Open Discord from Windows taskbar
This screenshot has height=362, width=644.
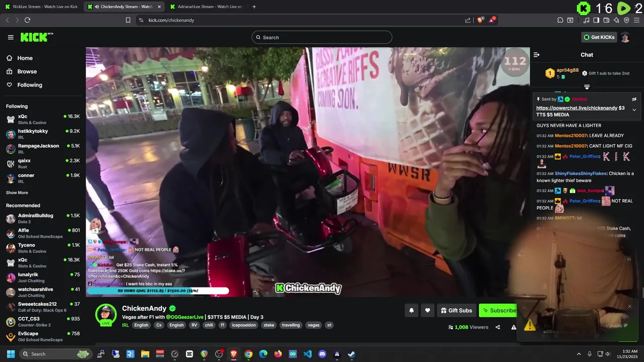tap(322, 354)
